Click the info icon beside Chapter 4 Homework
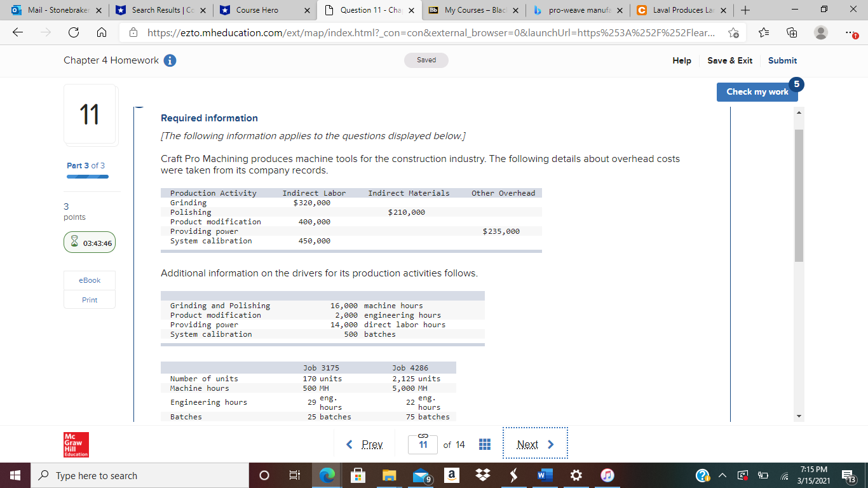The width and height of the screenshot is (868, 488). [x=170, y=60]
